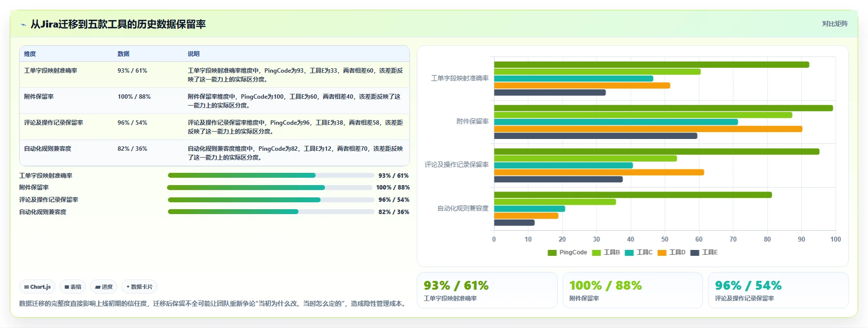Viewport: 868px width, 328px height.
Task: Click progress bar for 自动化规则兼容度
Action: point(271,212)
